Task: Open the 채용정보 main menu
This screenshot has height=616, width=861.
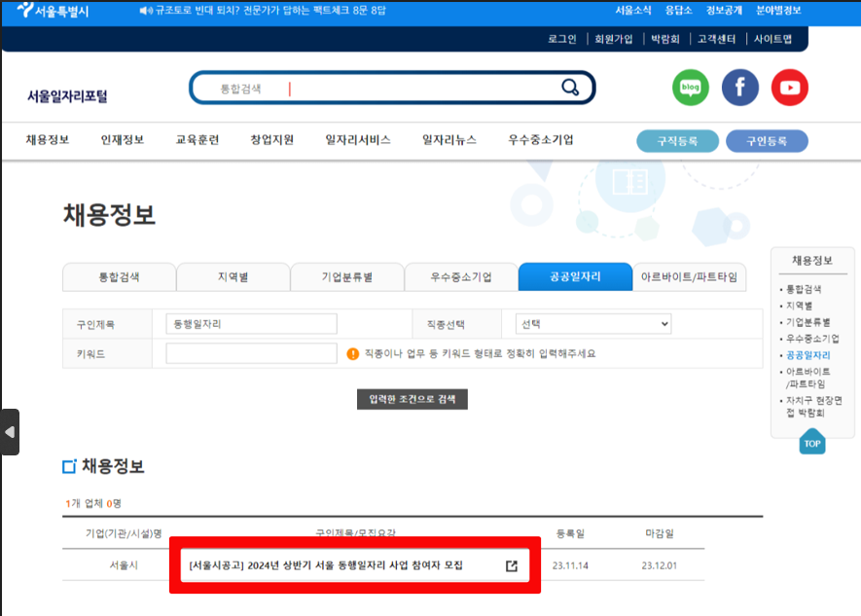Action: [48, 139]
